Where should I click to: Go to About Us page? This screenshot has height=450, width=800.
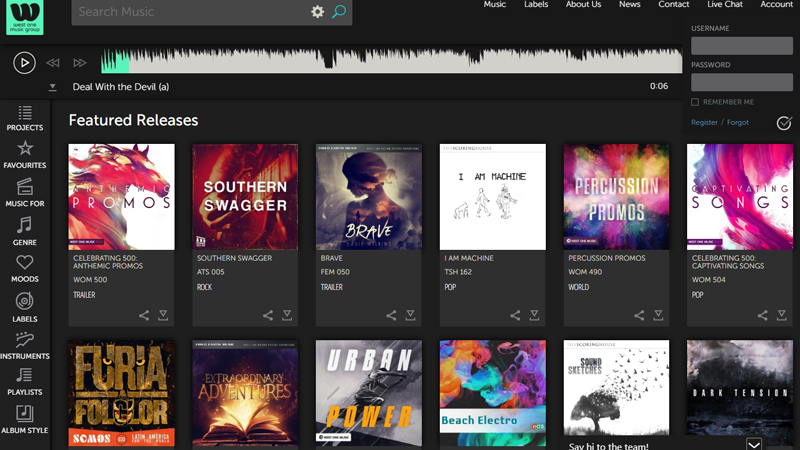(583, 4)
